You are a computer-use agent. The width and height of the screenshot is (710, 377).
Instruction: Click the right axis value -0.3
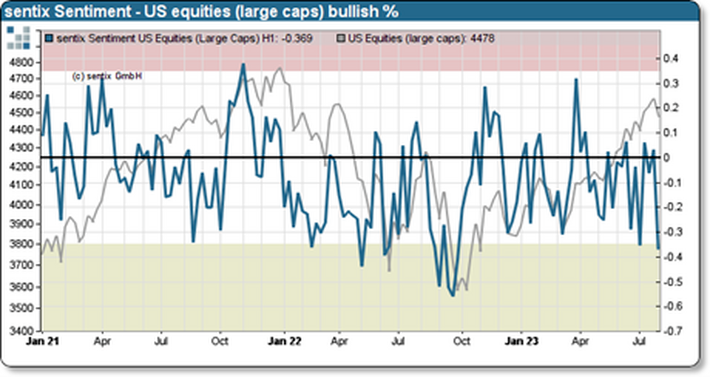tap(672, 232)
